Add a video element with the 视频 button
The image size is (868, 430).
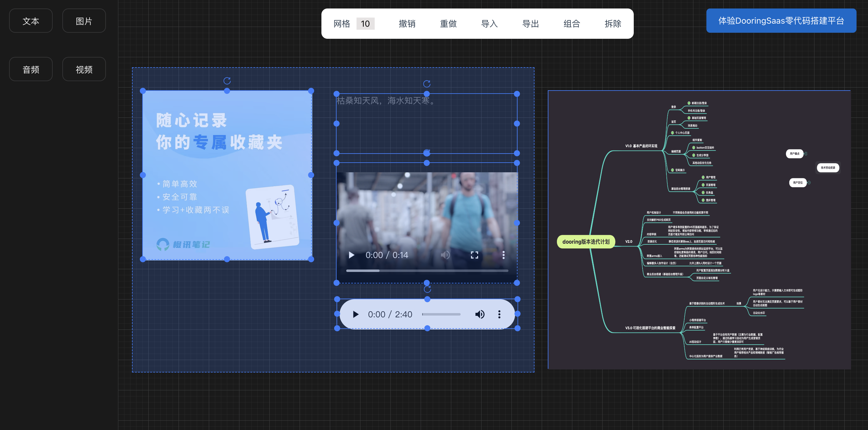[x=84, y=69]
